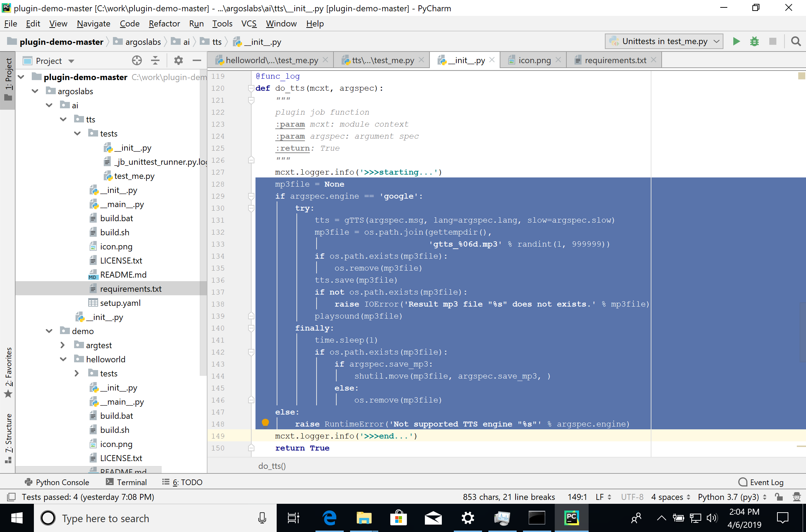Click the tool window quick-access icon in status bar

click(11, 497)
